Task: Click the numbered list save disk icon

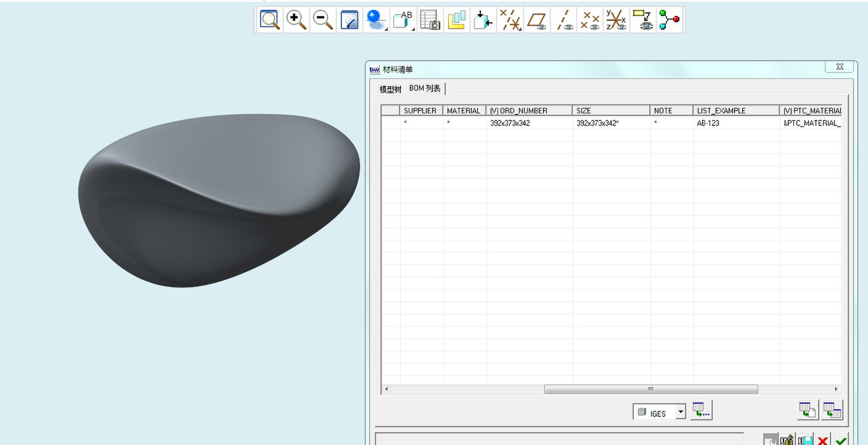Action: click(805, 440)
